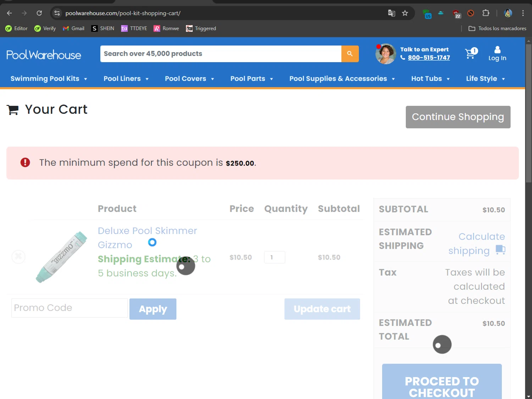The image size is (532, 399).
Task: Click the red ad-blocker extension icon
Action: 471,13
